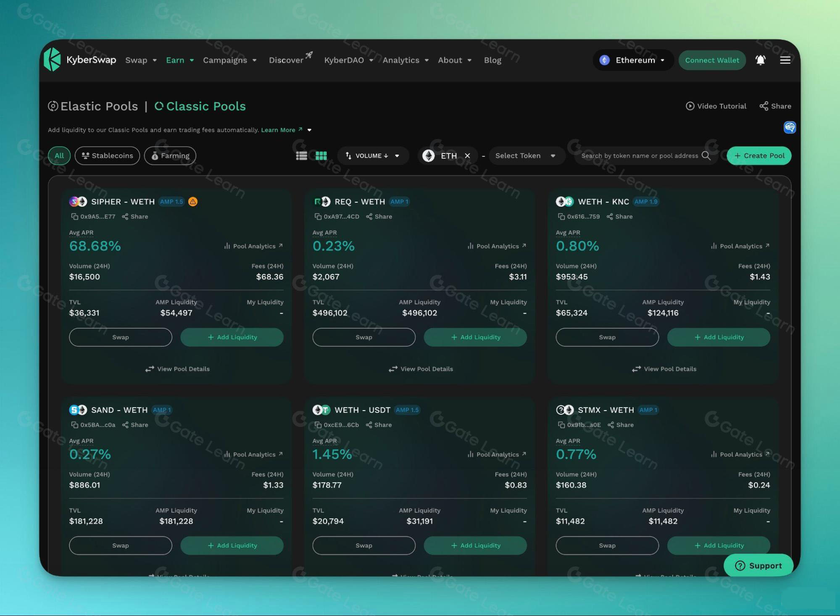840x616 pixels.
Task: Remove the ETH token filter
Action: tap(467, 156)
